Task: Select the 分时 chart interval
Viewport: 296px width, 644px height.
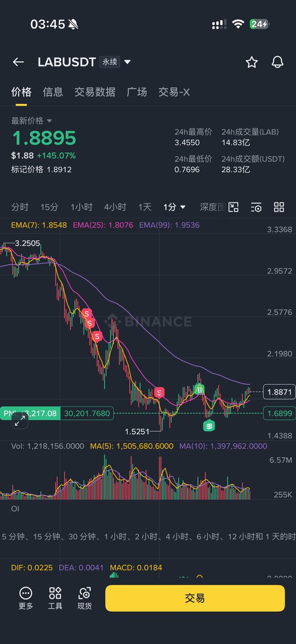Action: (x=20, y=207)
